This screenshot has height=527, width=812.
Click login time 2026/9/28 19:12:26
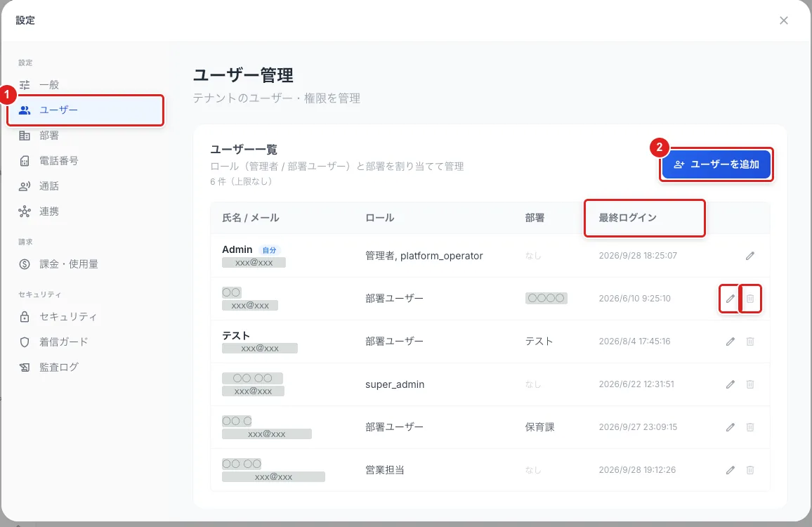[x=638, y=470]
